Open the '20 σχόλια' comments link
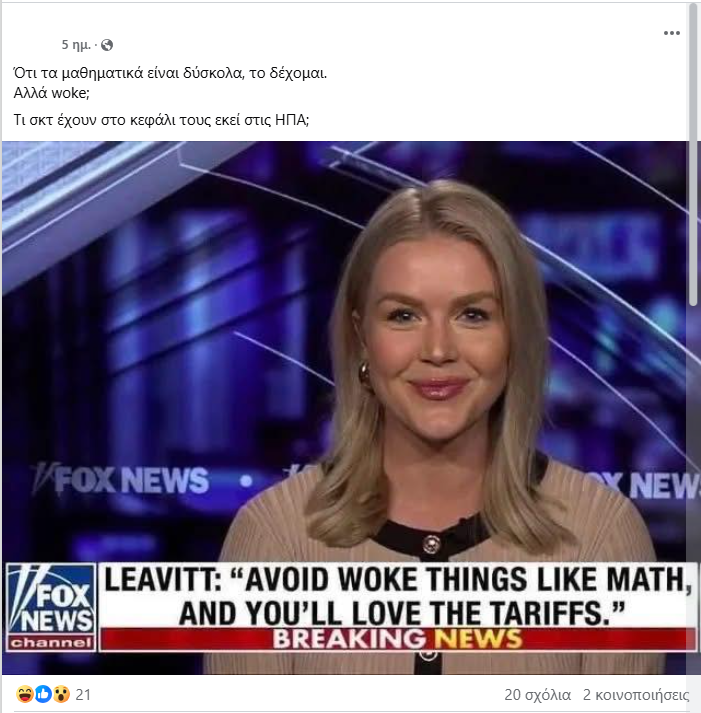The width and height of the screenshot is (701, 713). 537,695
